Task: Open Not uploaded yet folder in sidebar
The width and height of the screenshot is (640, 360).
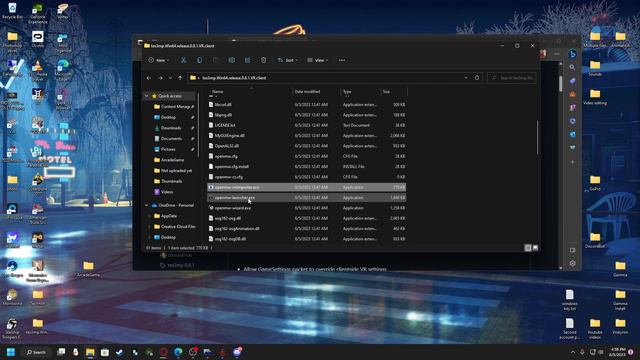Action: tap(176, 170)
